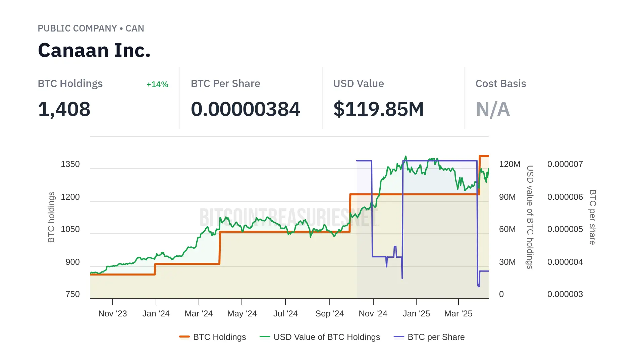644x362 pixels.
Task: Toggle BTC Holdings legend series
Action: pyautogui.click(x=219, y=337)
